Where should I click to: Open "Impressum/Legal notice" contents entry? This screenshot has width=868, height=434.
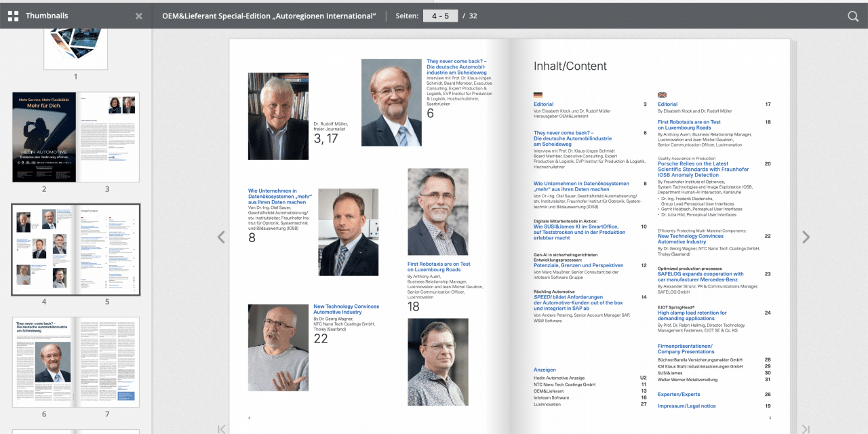[688, 406]
